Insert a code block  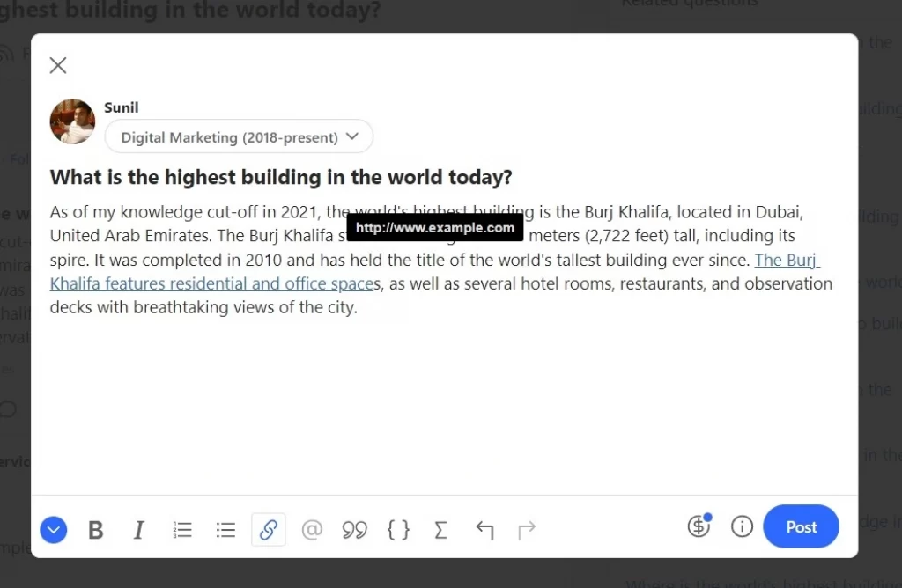pos(398,529)
